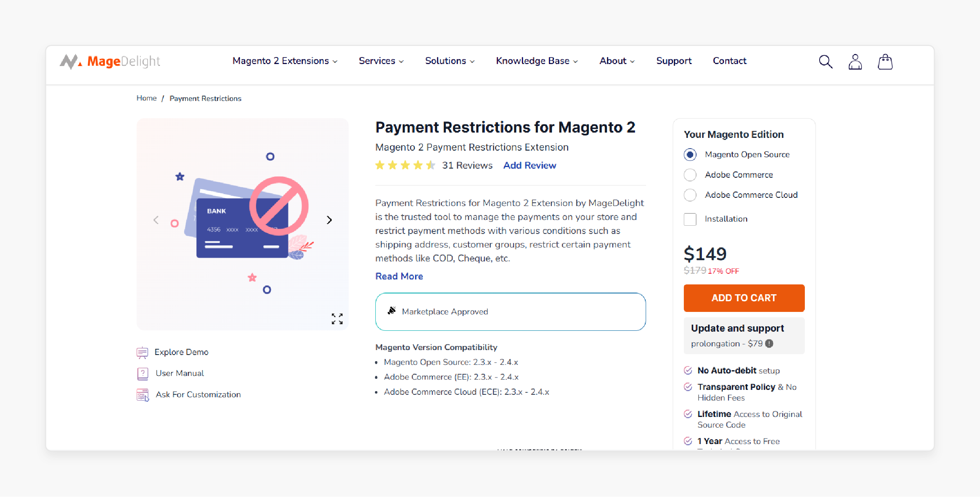Click the Explore Demo icon
The height and width of the screenshot is (497, 980).
(x=142, y=352)
